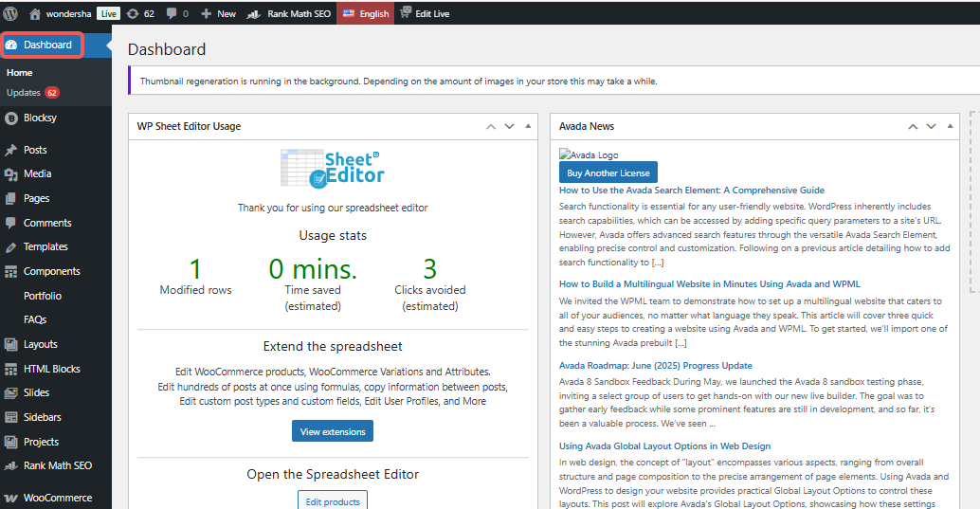
Task: Open FAQs in the sidebar
Action: tap(35, 319)
